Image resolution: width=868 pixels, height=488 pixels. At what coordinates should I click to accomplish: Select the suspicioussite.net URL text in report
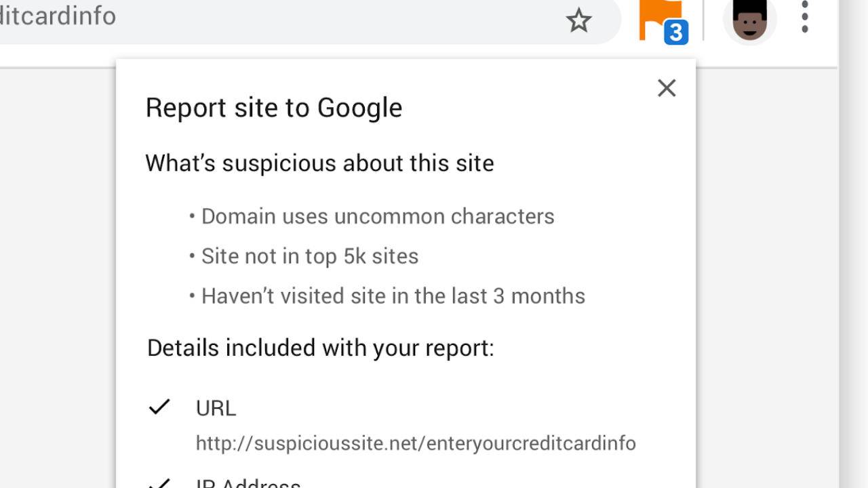pos(416,443)
